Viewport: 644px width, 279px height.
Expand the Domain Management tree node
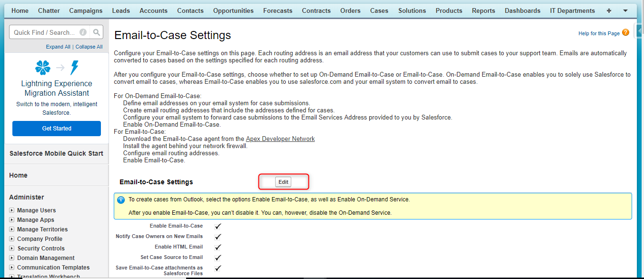pos(12,258)
